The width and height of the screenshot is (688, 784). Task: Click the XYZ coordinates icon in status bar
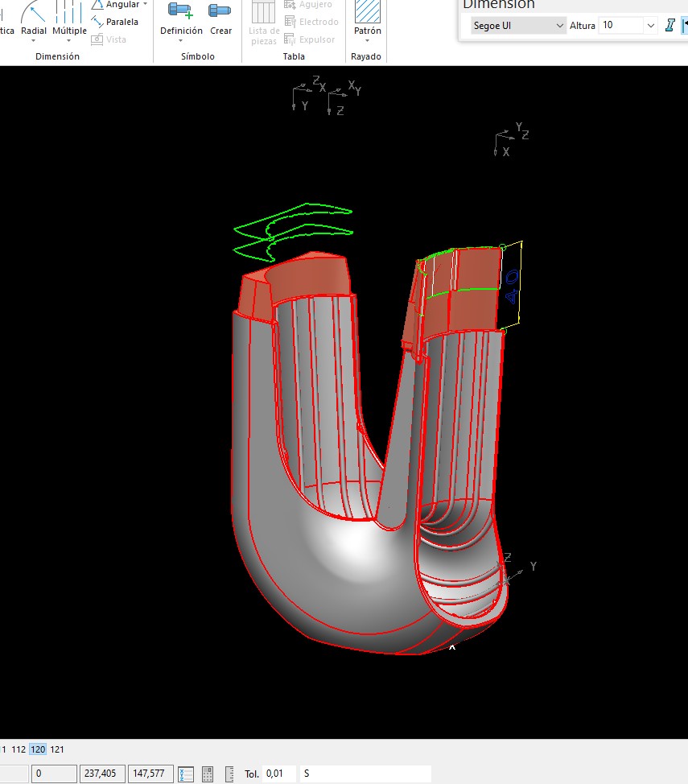[186, 774]
